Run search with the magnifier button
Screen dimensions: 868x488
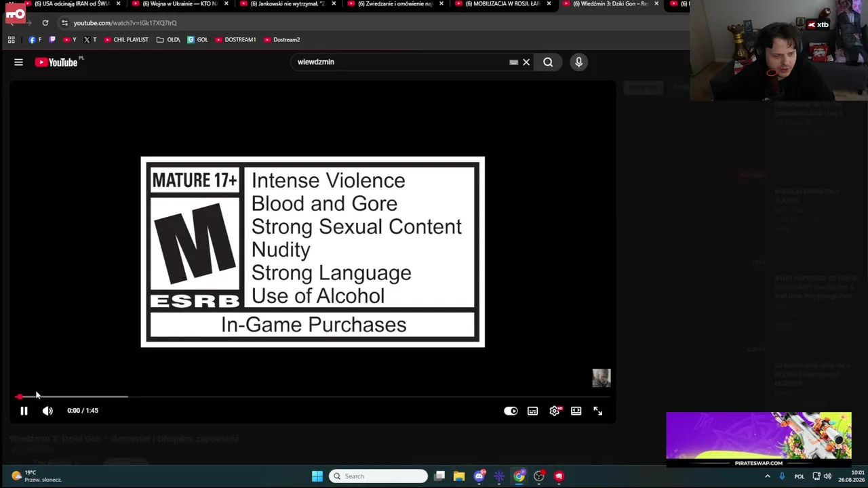click(548, 62)
